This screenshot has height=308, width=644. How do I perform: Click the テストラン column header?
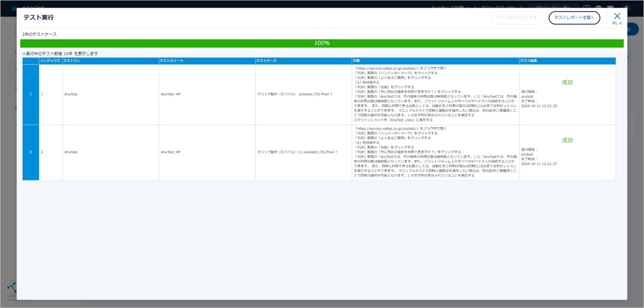(72, 61)
